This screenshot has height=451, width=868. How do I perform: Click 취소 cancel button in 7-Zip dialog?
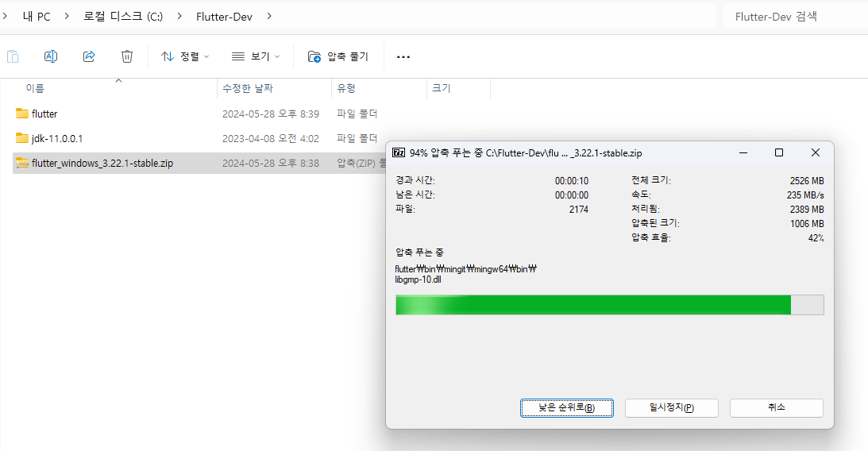776,408
